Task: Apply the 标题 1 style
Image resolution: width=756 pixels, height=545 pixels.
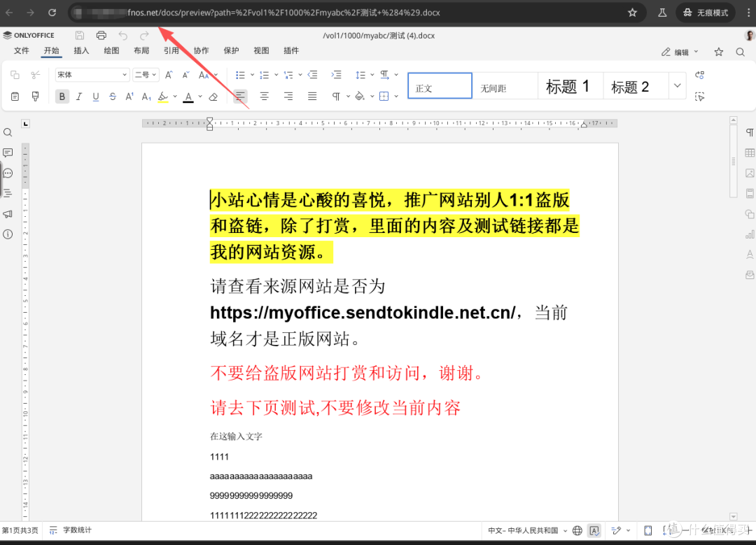Action: click(570, 86)
